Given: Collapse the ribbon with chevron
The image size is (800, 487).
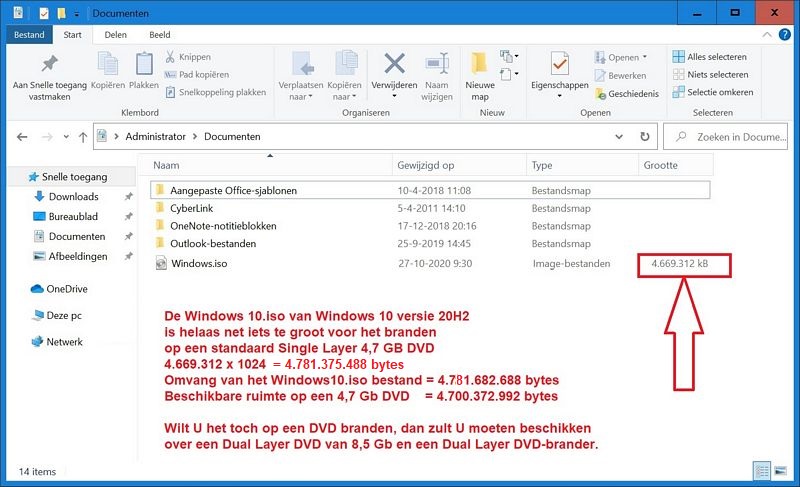Looking at the screenshot, I should 767,35.
